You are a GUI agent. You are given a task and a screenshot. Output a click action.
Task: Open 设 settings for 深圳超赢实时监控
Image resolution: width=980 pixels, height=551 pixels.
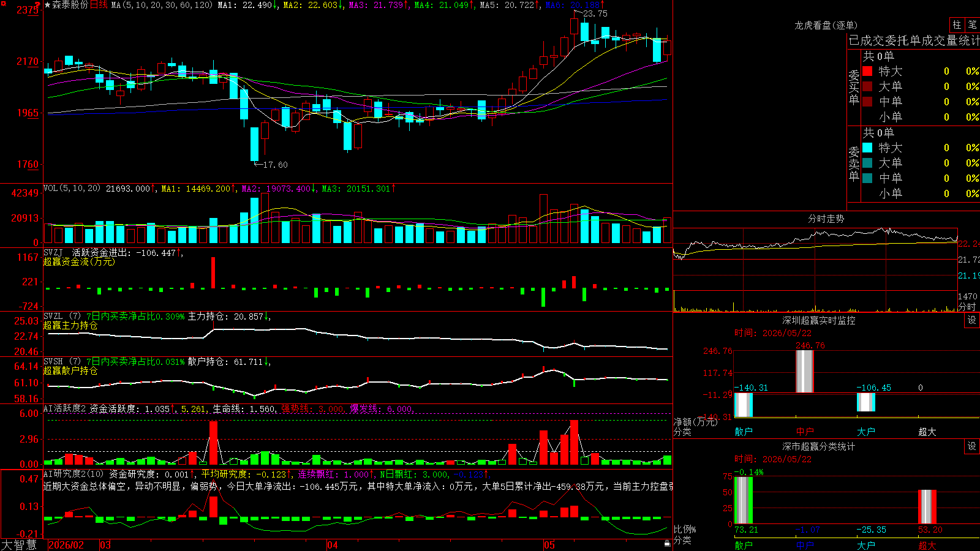[972, 320]
